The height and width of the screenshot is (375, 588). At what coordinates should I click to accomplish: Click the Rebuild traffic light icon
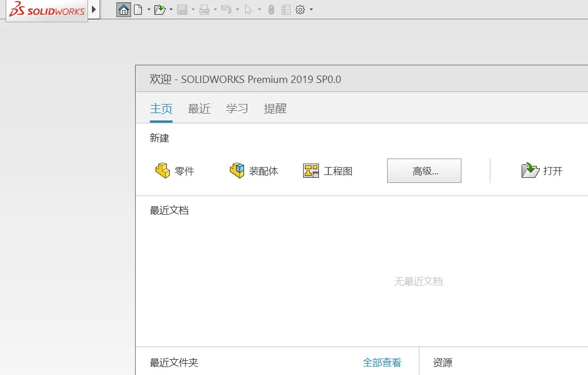click(x=271, y=10)
